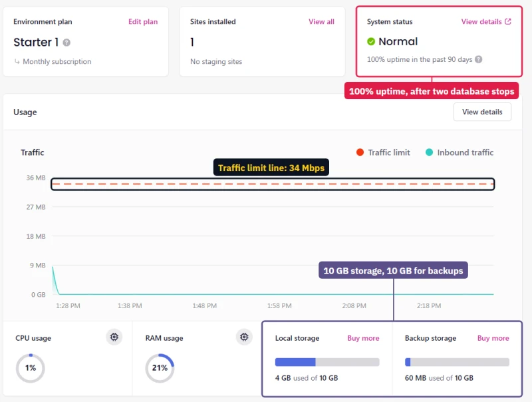532x402 pixels.
Task: Click the green Normal status check icon
Action: coord(371,41)
